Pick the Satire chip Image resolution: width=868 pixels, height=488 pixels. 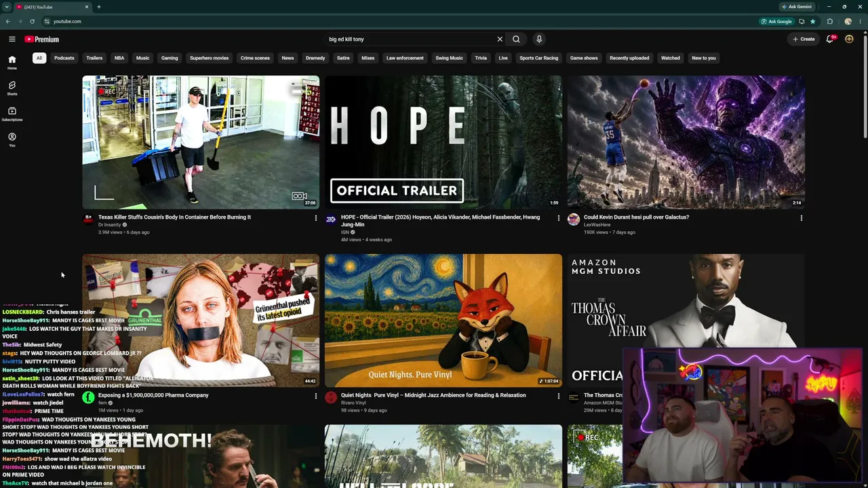(x=343, y=58)
